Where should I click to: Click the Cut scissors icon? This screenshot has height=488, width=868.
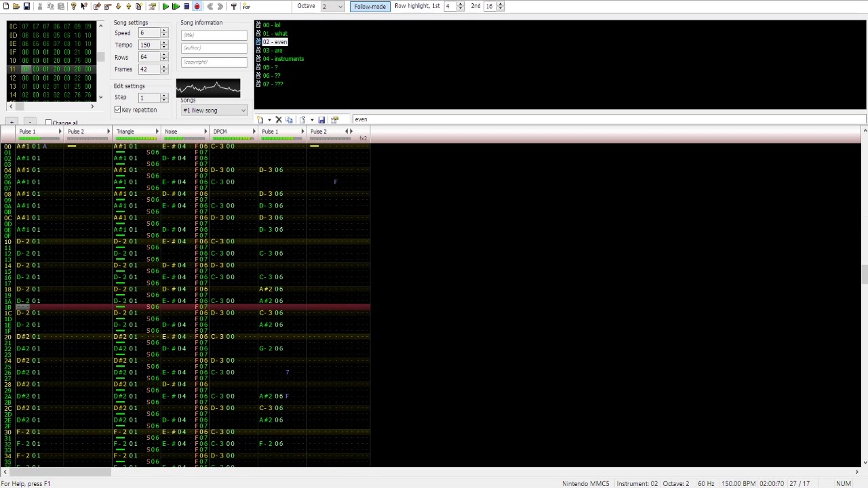40,6
